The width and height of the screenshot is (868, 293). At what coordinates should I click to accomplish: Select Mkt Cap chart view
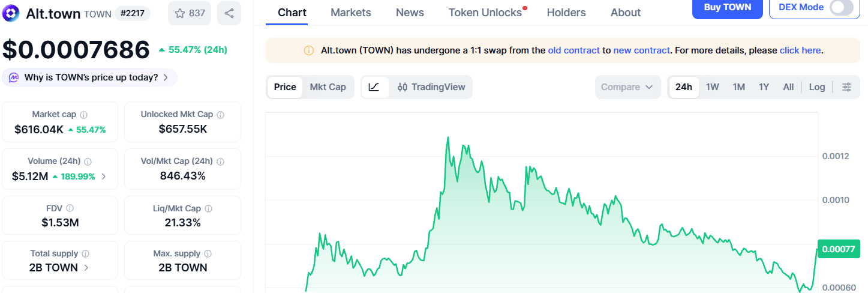pos(328,87)
